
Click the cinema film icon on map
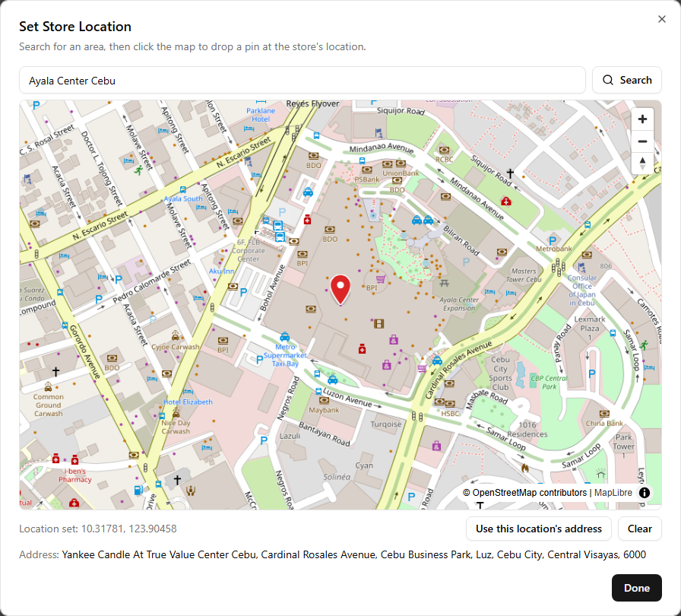pyautogui.click(x=379, y=324)
